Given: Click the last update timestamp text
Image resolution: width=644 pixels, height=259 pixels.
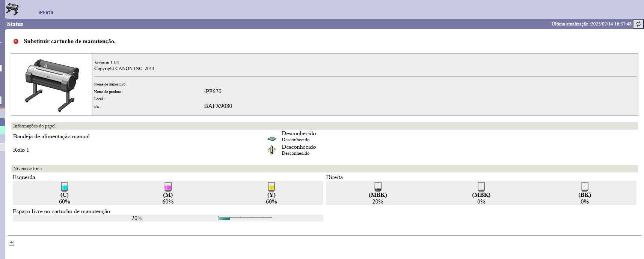Looking at the screenshot, I should click(x=591, y=24).
